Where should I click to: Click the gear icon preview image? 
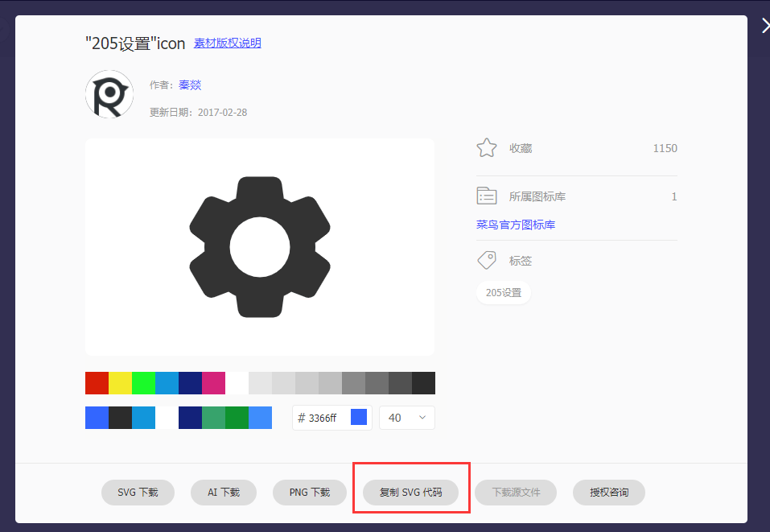click(259, 246)
